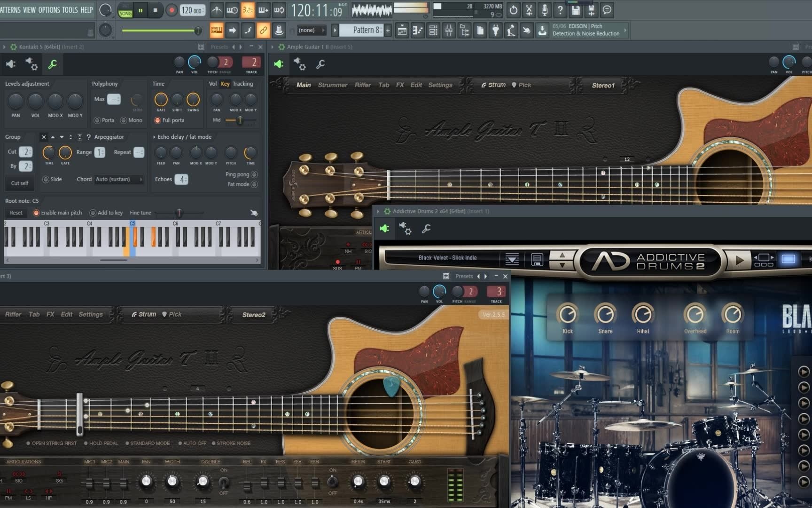
Task: Open the Stereo2 dropdown in lower Ample Guitar
Action: (254, 315)
